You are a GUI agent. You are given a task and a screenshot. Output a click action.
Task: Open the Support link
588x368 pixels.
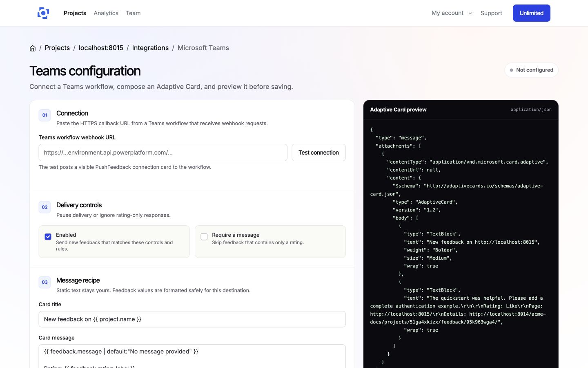coord(491,13)
